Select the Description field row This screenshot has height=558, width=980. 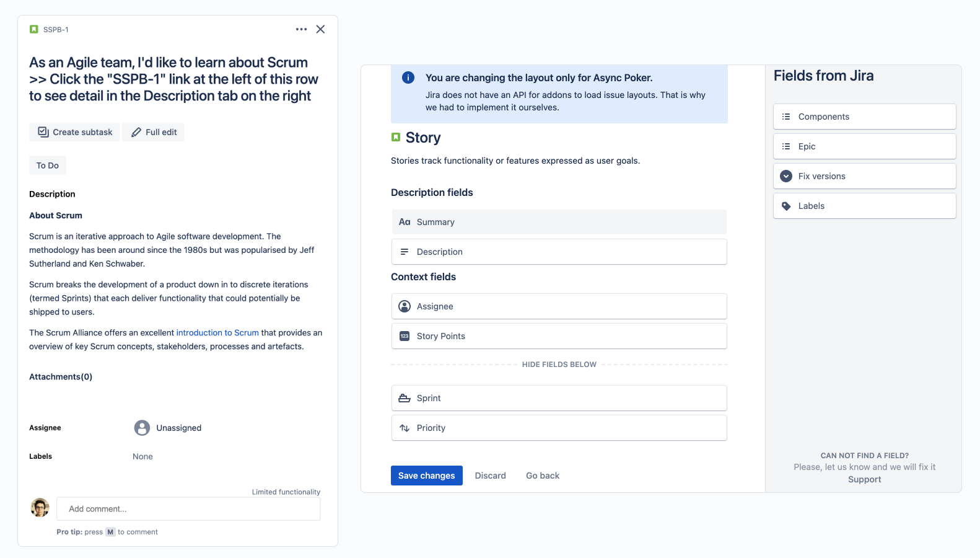coord(559,252)
